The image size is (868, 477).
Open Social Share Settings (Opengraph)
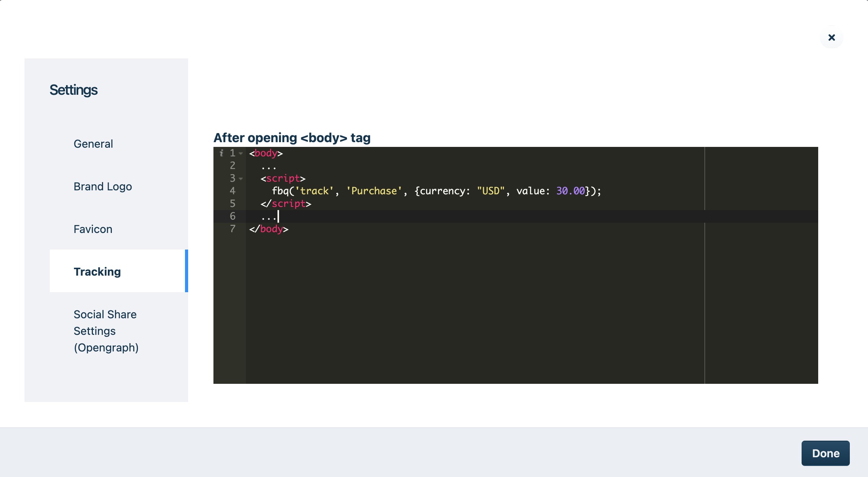click(106, 331)
